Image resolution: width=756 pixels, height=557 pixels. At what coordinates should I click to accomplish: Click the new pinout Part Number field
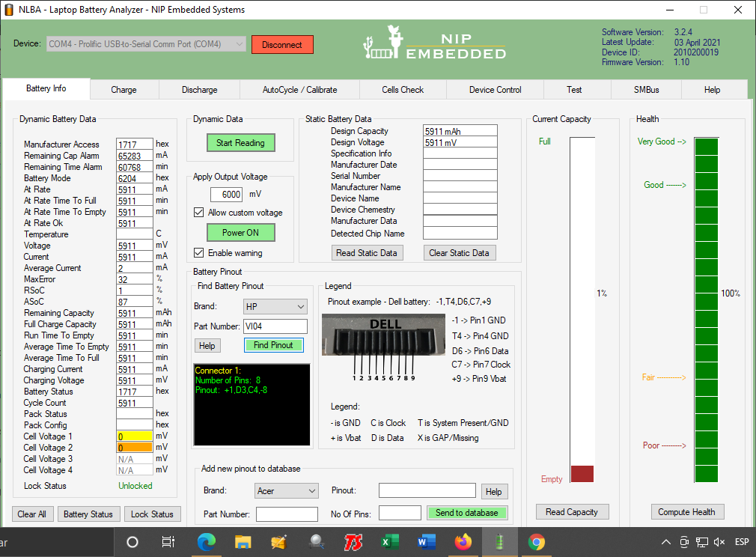287,514
